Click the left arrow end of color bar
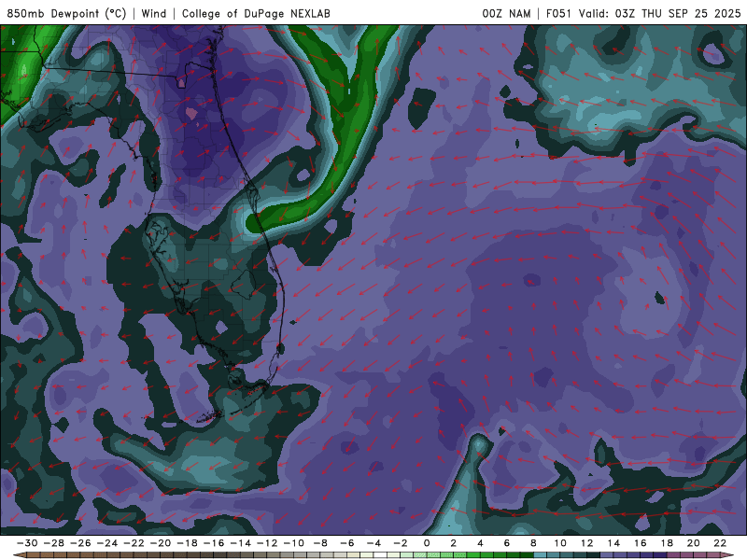747x560 pixels. [x=20, y=555]
